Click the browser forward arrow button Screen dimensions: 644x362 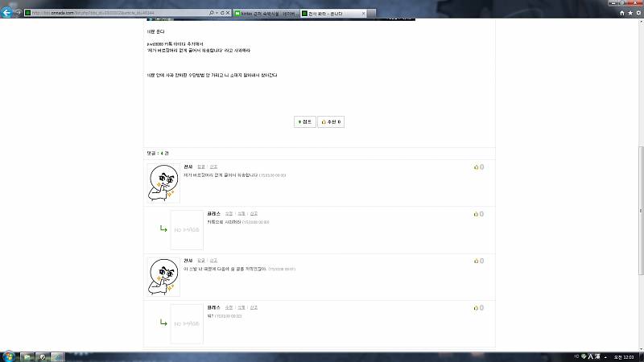pos(18,13)
